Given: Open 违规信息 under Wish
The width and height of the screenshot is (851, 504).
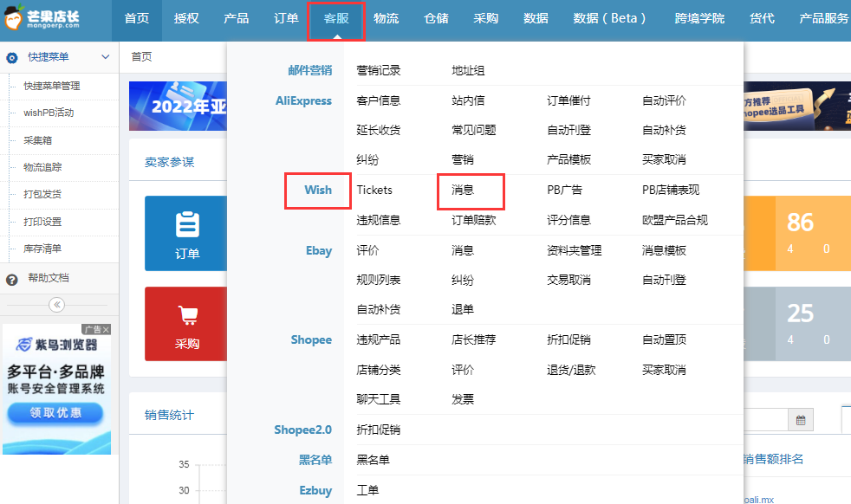Looking at the screenshot, I should tap(379, 220).
